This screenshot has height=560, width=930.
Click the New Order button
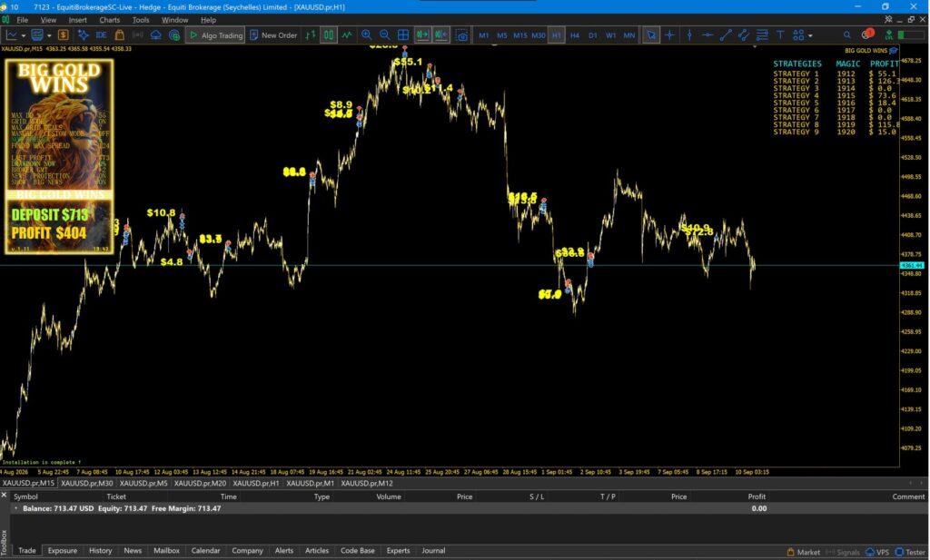pyautogui.click(x=273, y=35)
